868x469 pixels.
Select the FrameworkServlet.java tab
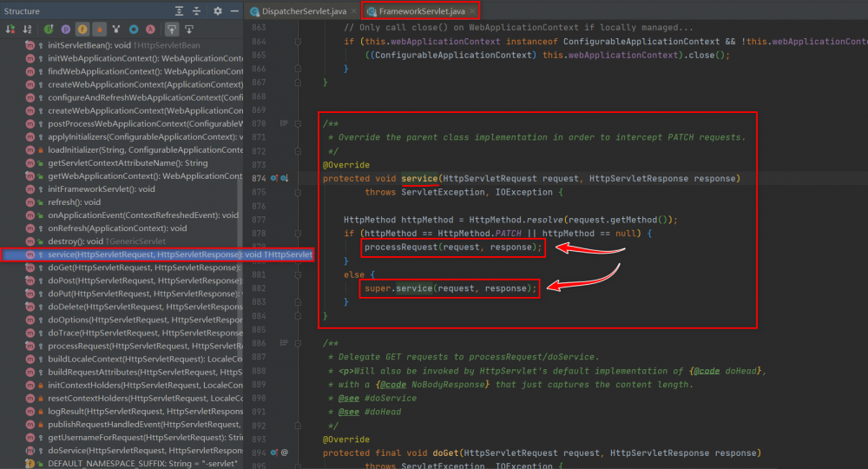coord(420,11)
